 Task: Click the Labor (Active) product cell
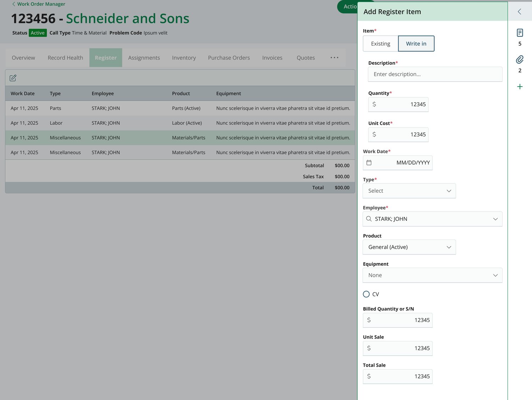pos(187,123)
